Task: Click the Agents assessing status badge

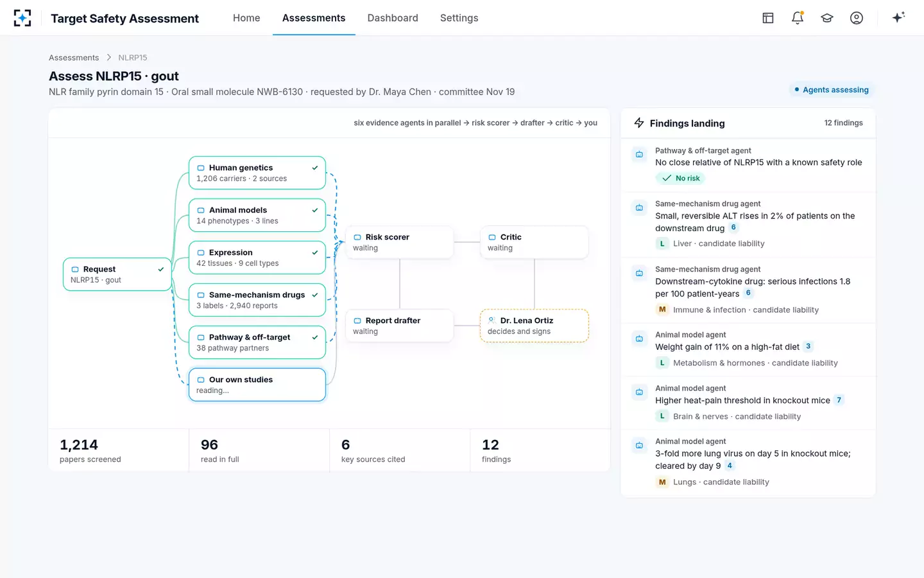Action: pos(832,90)
